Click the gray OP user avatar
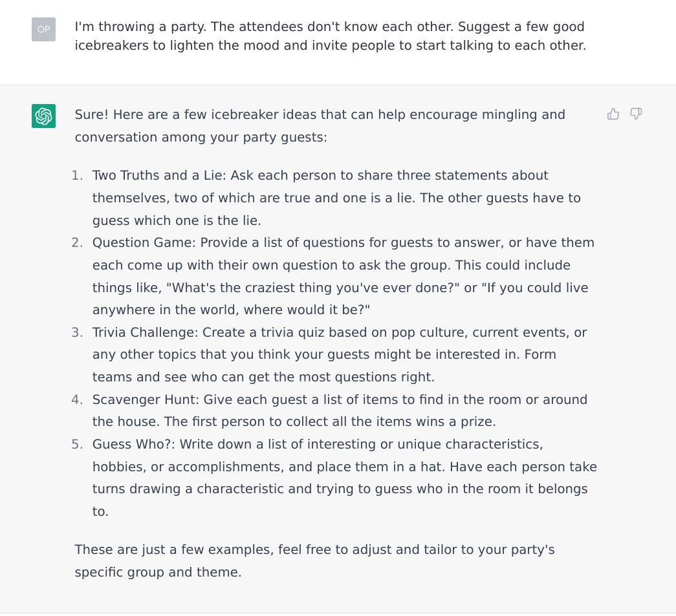Screen dimensions: 676x616 (43, 29)
